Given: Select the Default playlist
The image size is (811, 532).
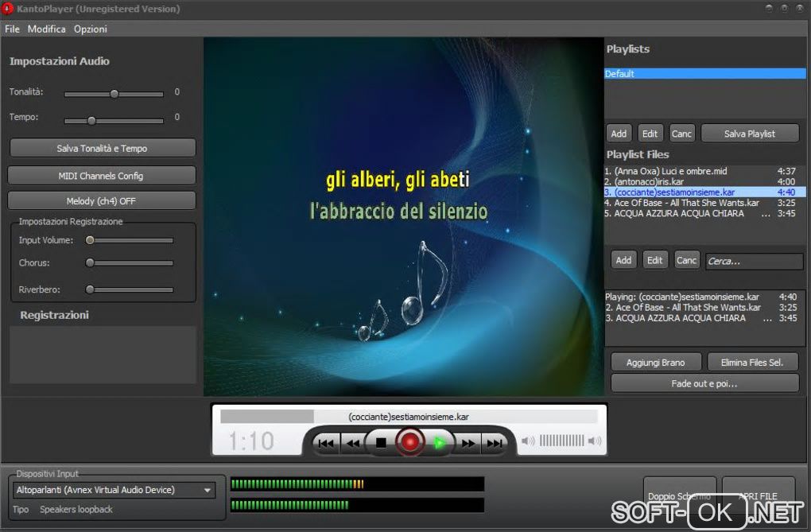Looking at the screenshot, I should coord(705,73).
